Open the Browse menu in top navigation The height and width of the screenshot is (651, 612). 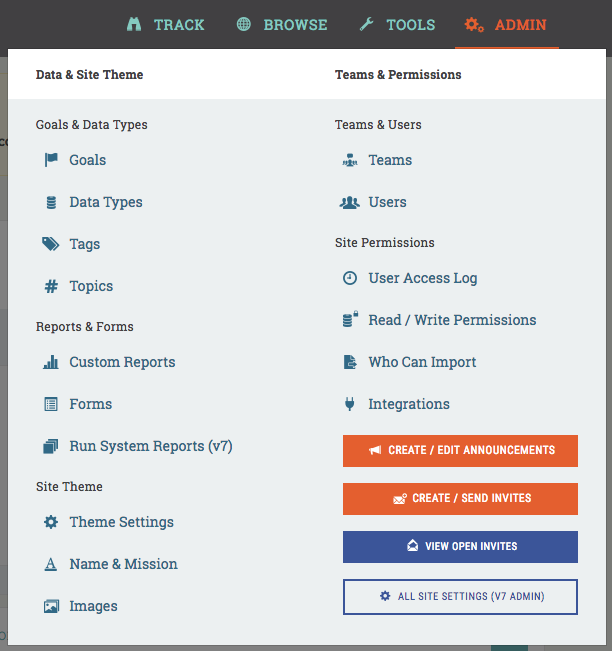pyautogui.click(x=282, y=24)
